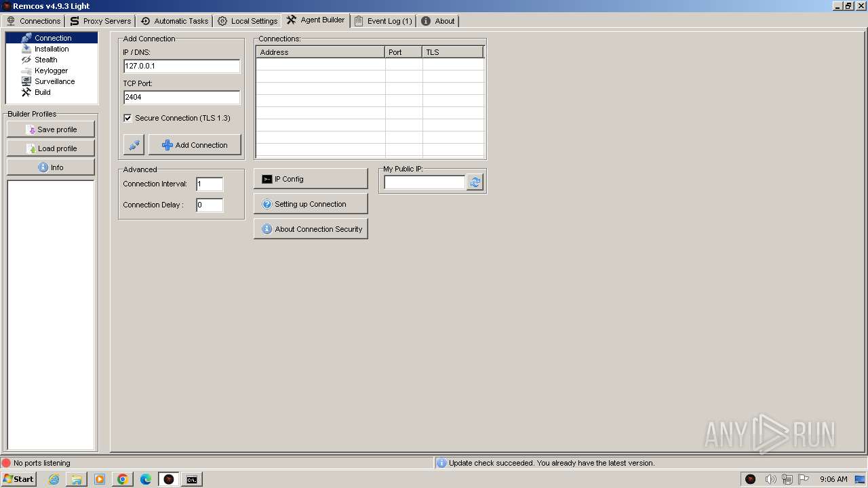Open the Connections tab
The height and width of the screenshot is (488, 868).
tap(34, 21)
